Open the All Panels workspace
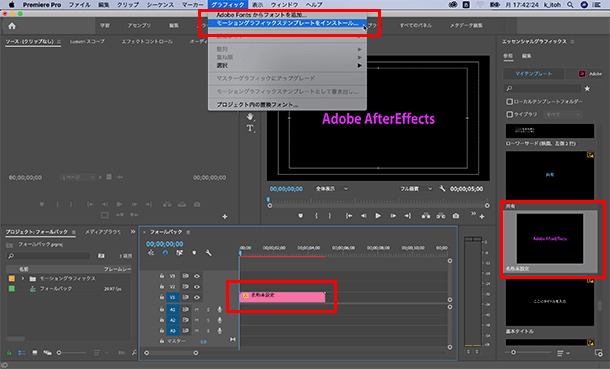610x369 pixels. pos(415,25)
